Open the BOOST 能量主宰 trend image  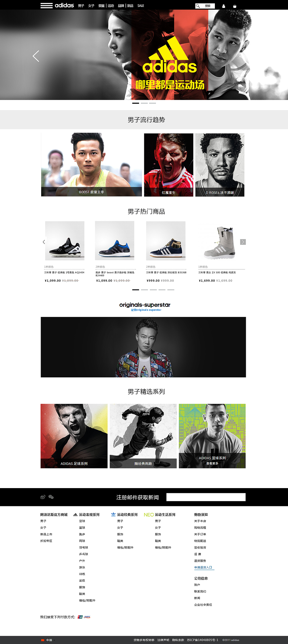pyautogui.click(x=91, y=165)
